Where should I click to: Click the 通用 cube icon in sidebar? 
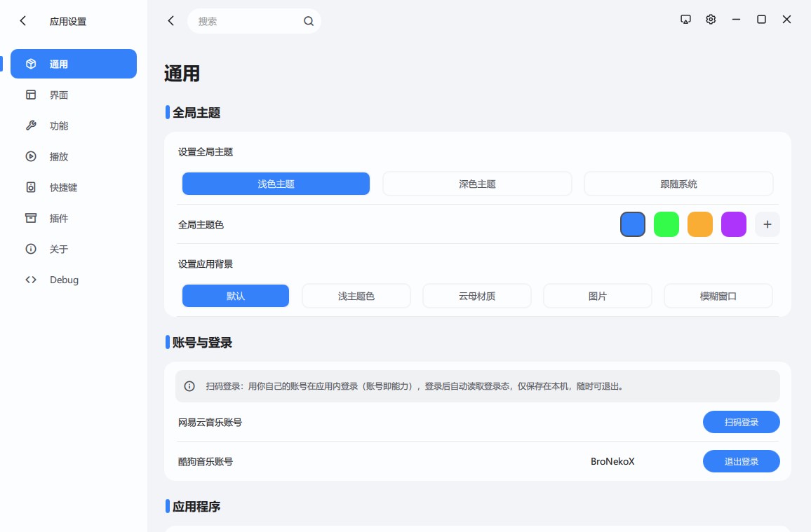[31, 64]
